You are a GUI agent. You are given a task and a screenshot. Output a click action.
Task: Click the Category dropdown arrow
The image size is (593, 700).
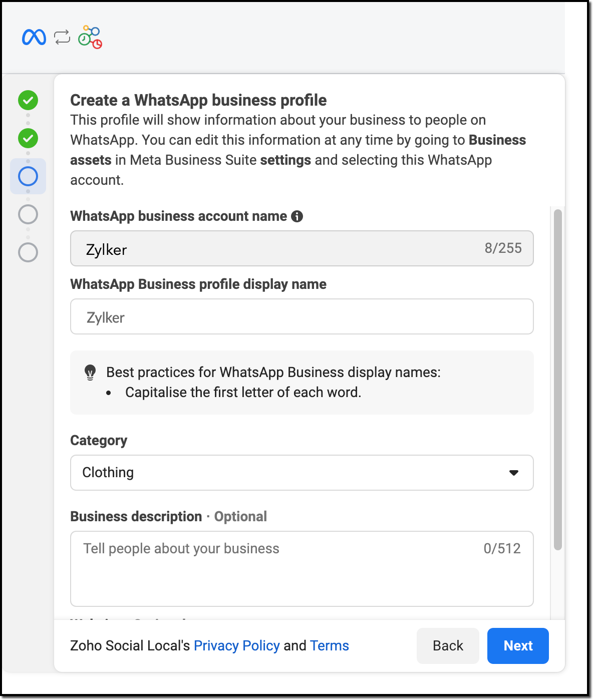click(513, 473)
